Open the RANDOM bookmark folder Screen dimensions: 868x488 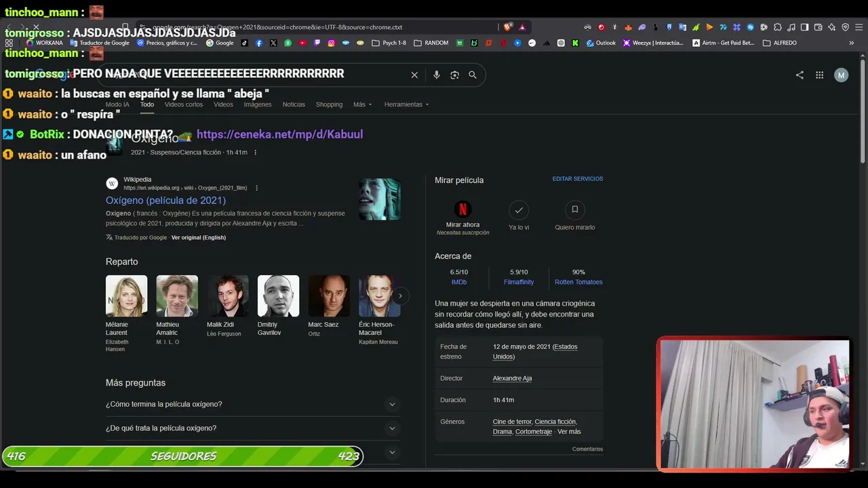click(431, 43)
